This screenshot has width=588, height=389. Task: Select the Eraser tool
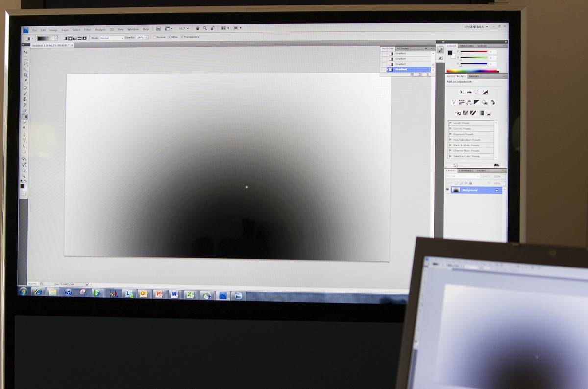[25, 111]
